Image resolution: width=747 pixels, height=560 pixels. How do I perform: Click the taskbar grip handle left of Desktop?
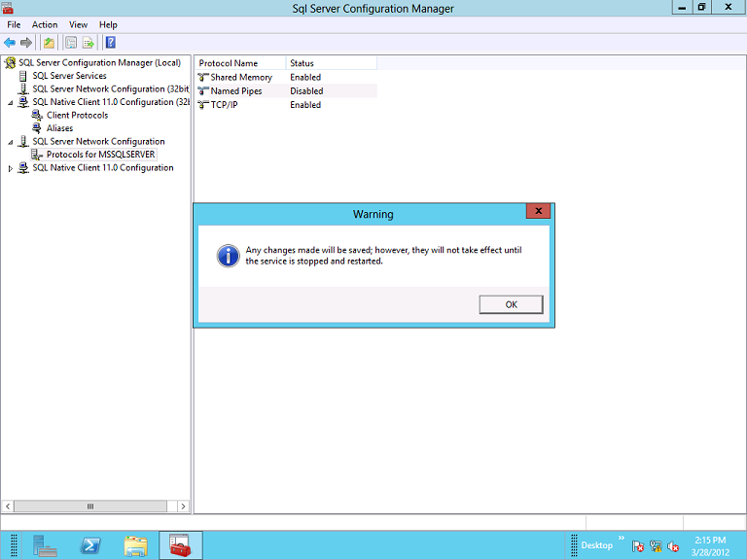[574, 545]
